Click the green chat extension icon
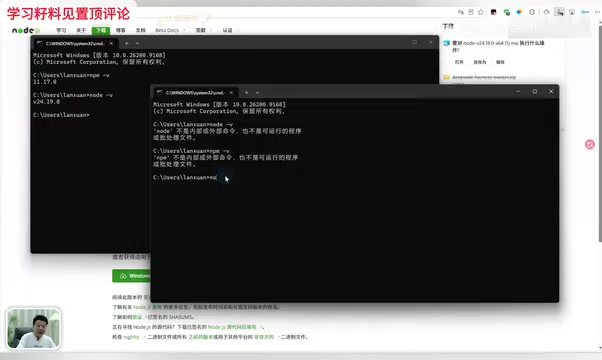This screenshot has width=602, height=360. coord(507,12)
